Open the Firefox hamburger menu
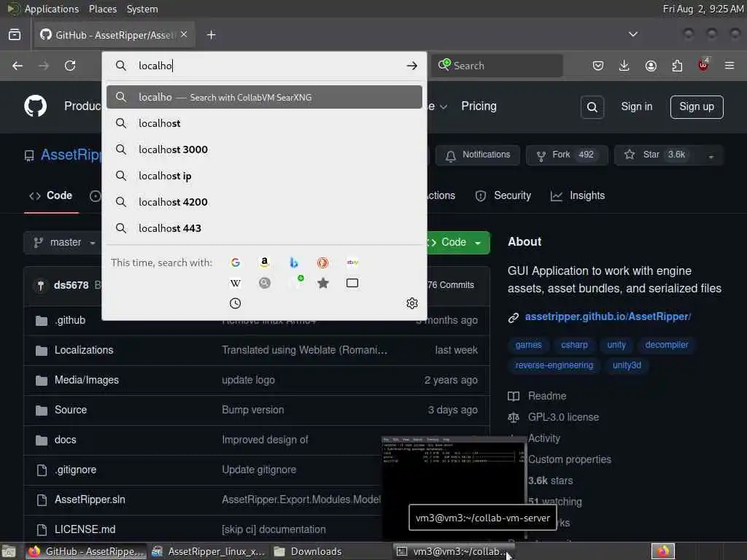Screen dimensions: 747x560 tap(729, 66)
